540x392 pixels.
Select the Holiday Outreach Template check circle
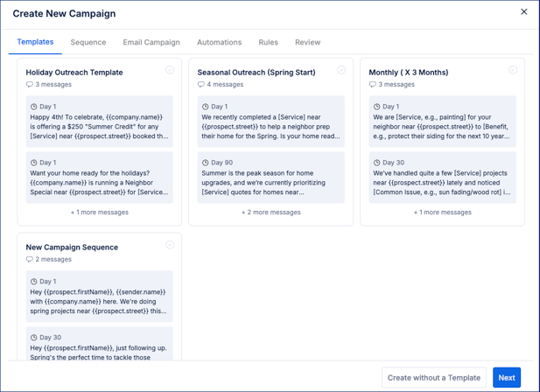pyautogui.click(x=170, y=70)
